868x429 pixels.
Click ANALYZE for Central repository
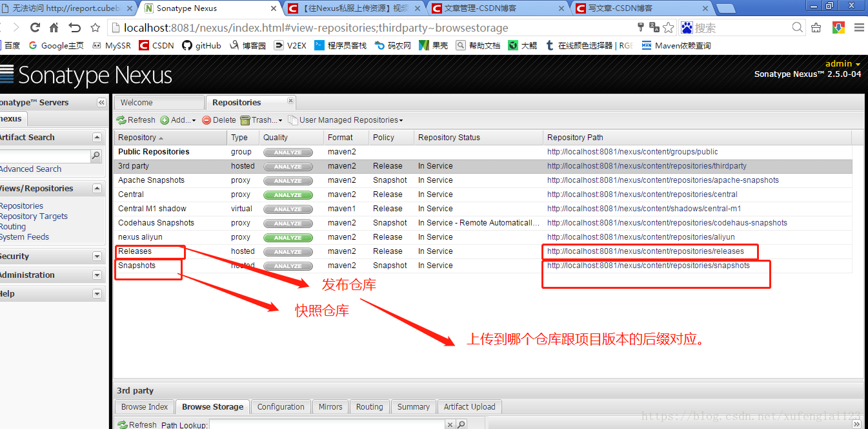click(288, 194)
